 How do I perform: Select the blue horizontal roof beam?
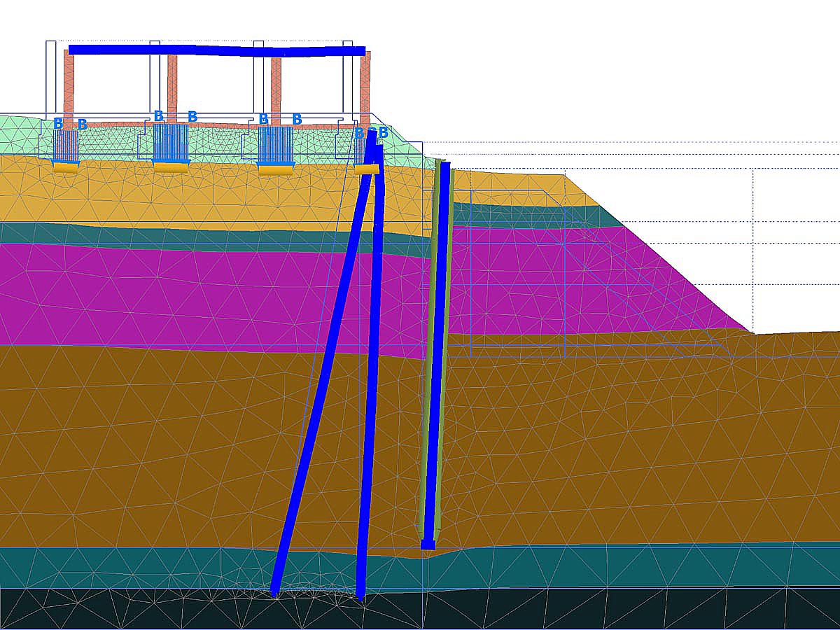point(217,50)
